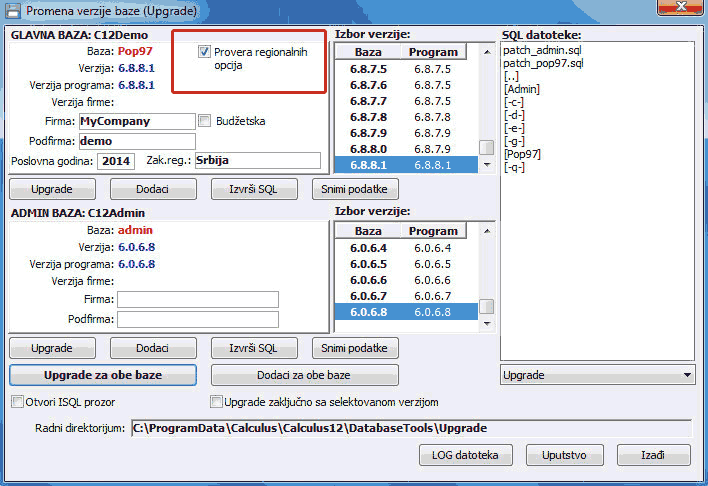Image resolution: width=708 pixels, height=486 pixels.
Task: Click the Upgrade za obe baze button
Action: tap(103, 375)
